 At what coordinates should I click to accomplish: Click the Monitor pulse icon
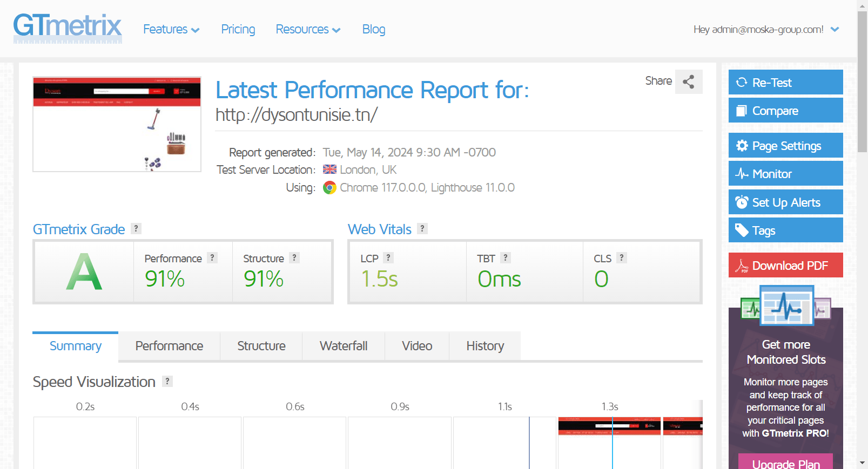tap(742, 173)
